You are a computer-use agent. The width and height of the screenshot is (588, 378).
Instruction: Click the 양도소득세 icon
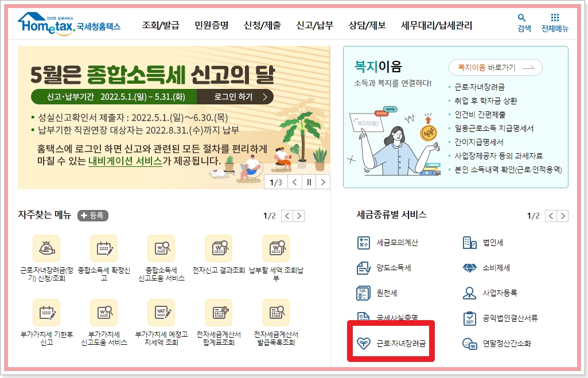coord(363,268)
